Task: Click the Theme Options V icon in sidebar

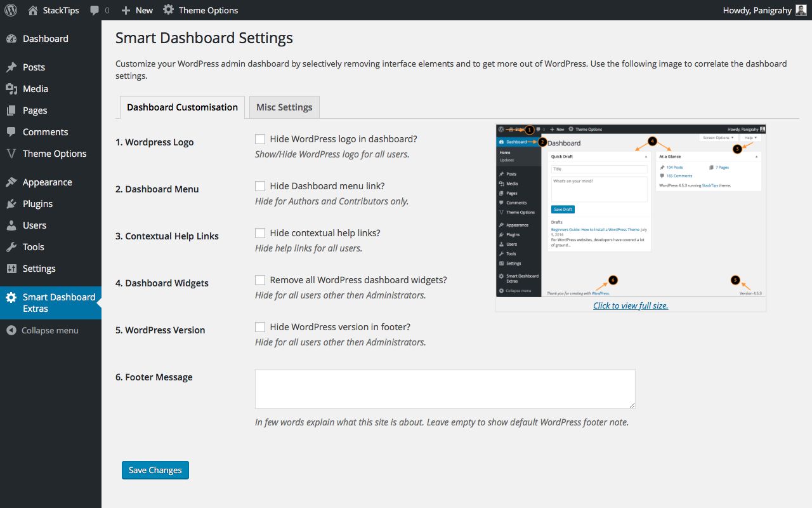Action: coord(11,154)
